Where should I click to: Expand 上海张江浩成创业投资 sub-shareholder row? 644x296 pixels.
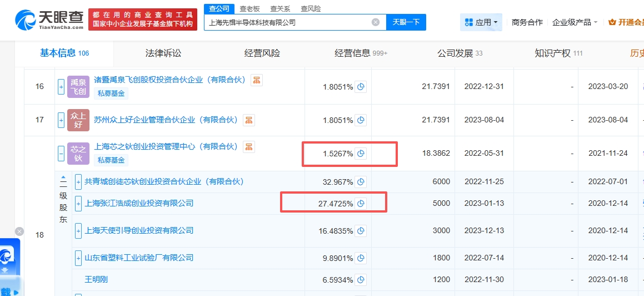tap(78, 203)
